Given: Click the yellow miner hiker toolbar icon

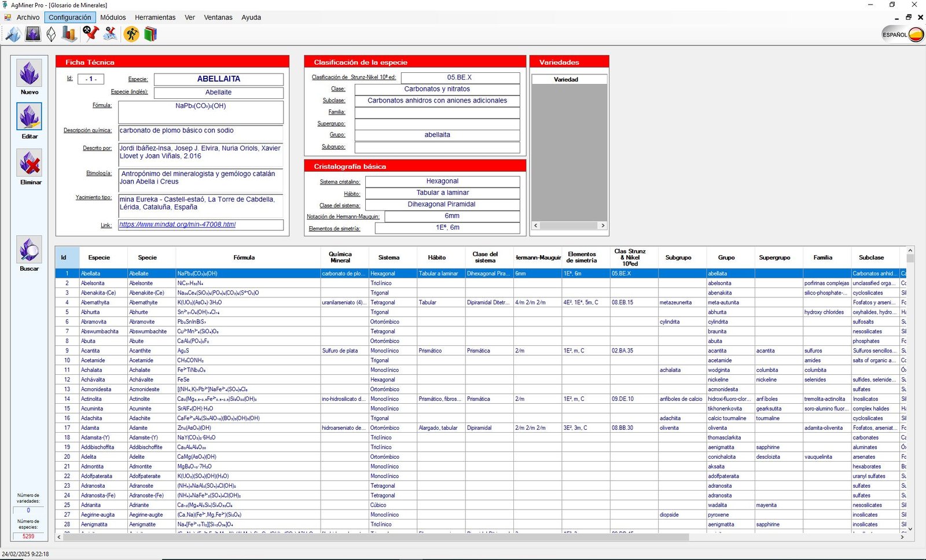Looking at the screenshot, I should [132, 34].
